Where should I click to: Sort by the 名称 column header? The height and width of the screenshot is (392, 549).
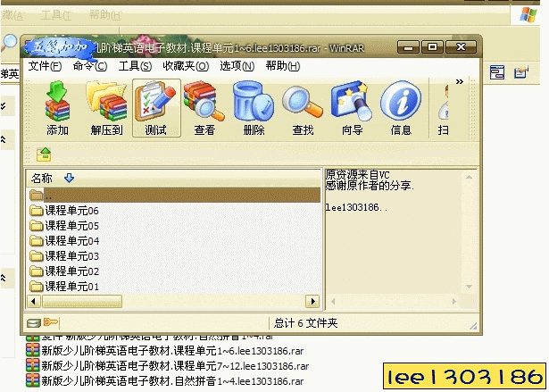coord(43,178)
